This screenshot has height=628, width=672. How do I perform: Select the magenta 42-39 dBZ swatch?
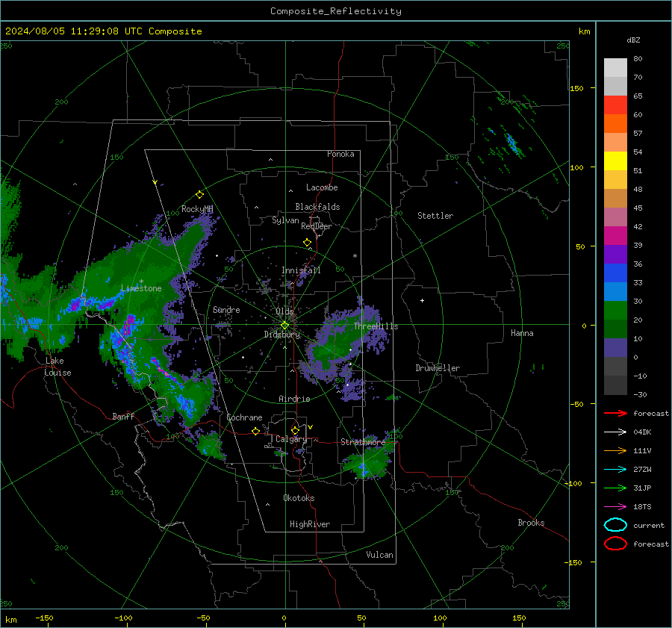615,235
